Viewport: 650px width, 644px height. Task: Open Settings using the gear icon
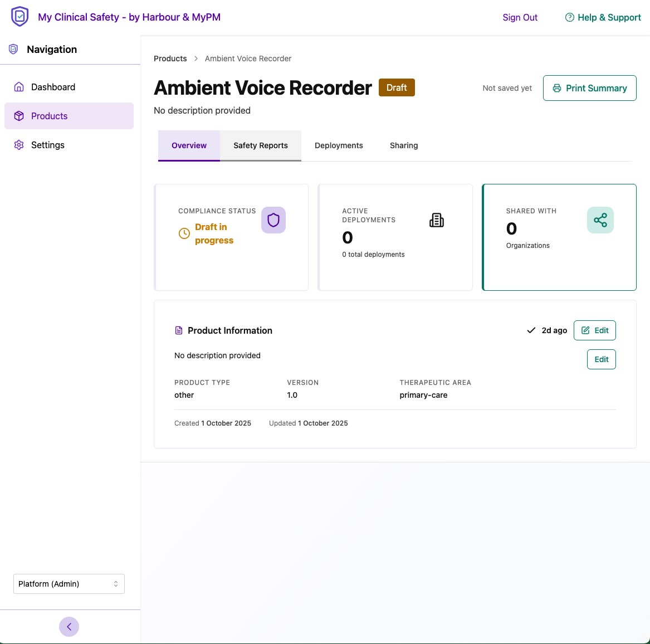pos(19,145)
